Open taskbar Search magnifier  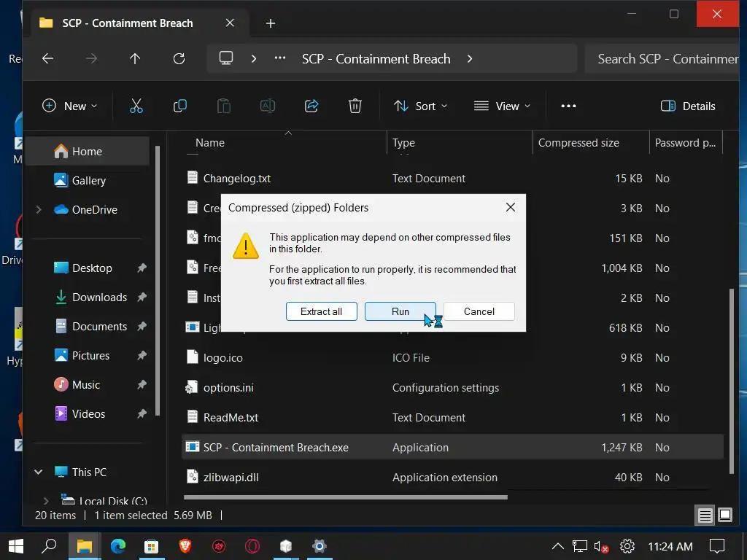click(49, 546)
